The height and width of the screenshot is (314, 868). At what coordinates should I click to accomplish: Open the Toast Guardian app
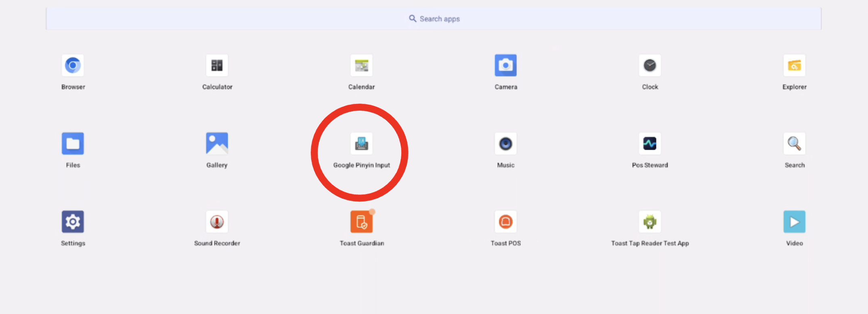point(361,222)
